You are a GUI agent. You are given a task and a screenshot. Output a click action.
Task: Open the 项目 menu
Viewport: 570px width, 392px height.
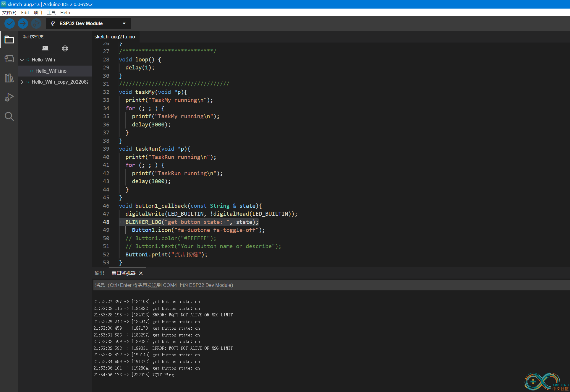click(x=38, y=12)
